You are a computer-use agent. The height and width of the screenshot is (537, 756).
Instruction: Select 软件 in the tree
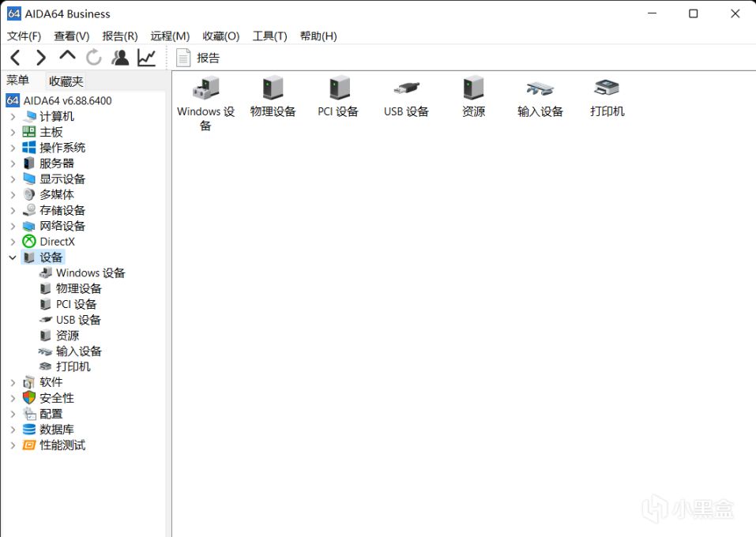tap(51, 383)
